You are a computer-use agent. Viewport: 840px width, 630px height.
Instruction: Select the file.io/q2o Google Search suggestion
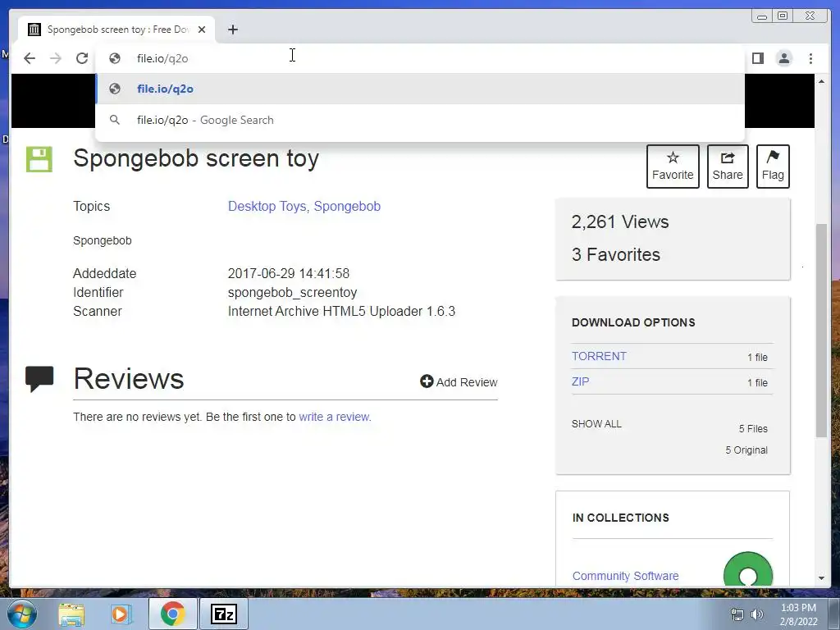tap(419, 120)
